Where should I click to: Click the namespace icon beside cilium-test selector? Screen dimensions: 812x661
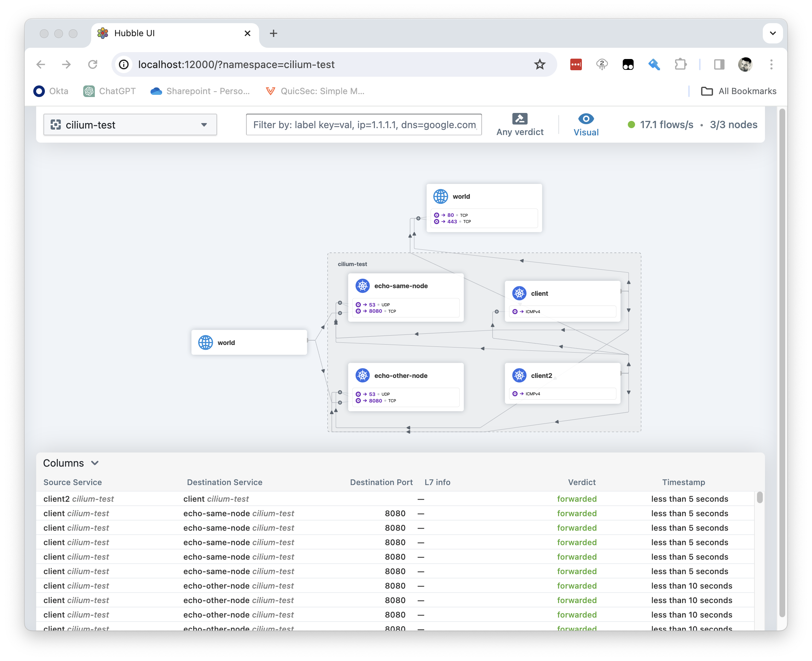56,125
